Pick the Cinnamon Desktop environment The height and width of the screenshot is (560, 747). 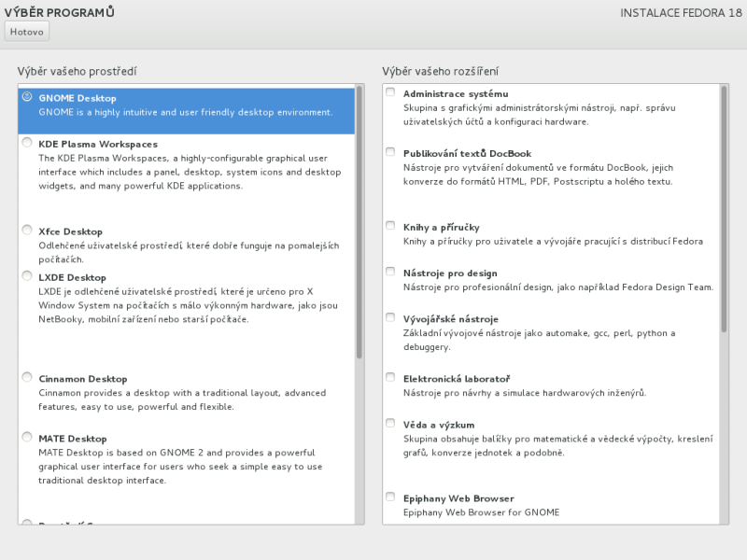tap(27, 376)
